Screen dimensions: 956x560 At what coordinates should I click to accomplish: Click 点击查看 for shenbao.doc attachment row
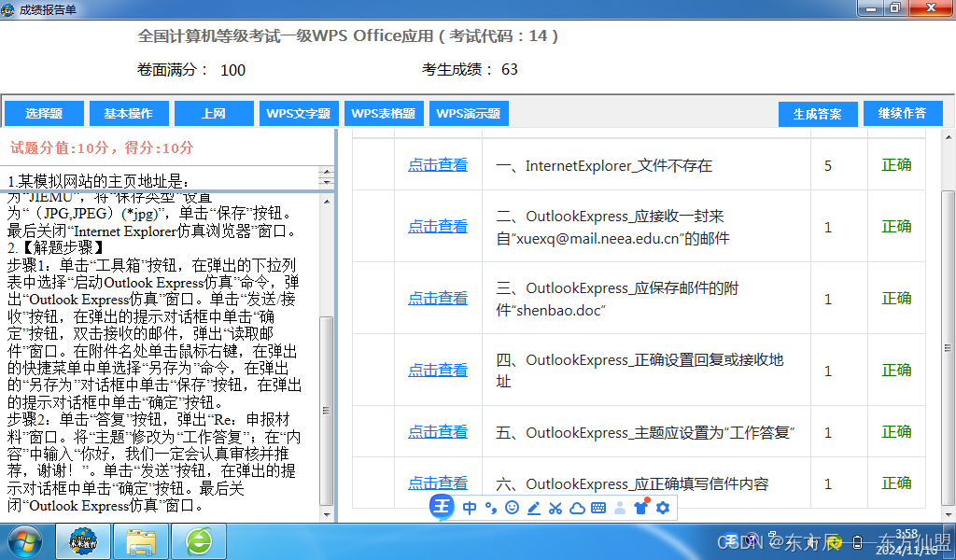[438, 299]
